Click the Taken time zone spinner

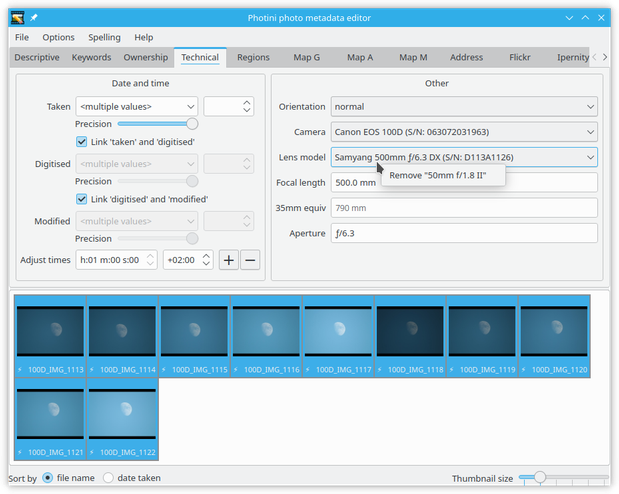pyautogui.click(x=229, y=107)
